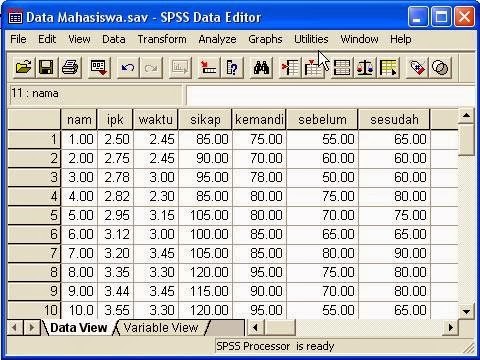Open the Dialog Recall toolbar icon

coord(99,68)
